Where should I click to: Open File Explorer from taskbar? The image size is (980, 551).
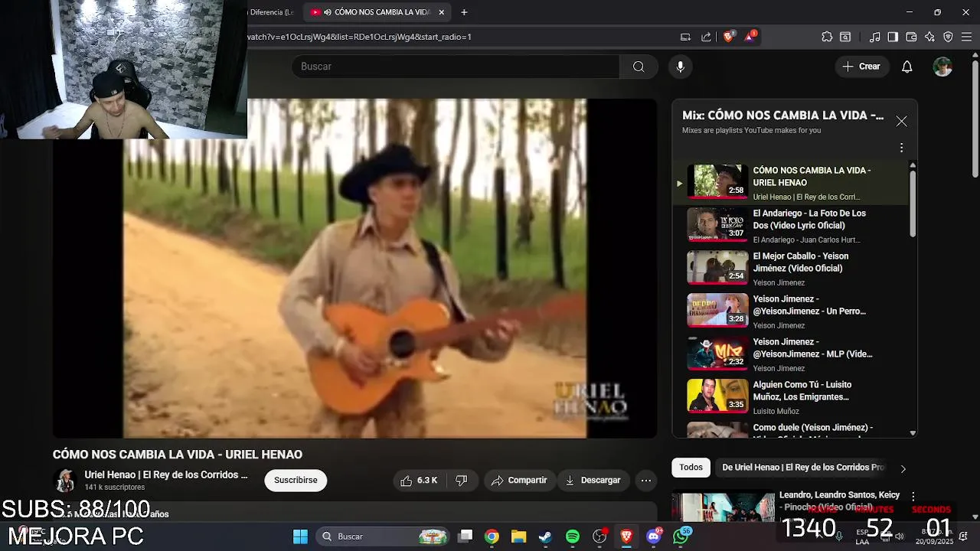(x=518, y=536)
